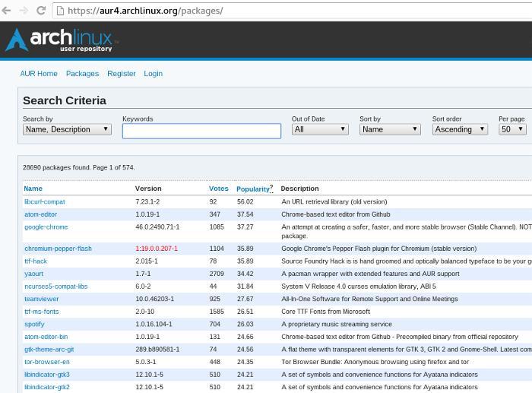Open the Sort by Name dropdown
The width and height of the screenshot is (532, 393).
tap(390, 129)
